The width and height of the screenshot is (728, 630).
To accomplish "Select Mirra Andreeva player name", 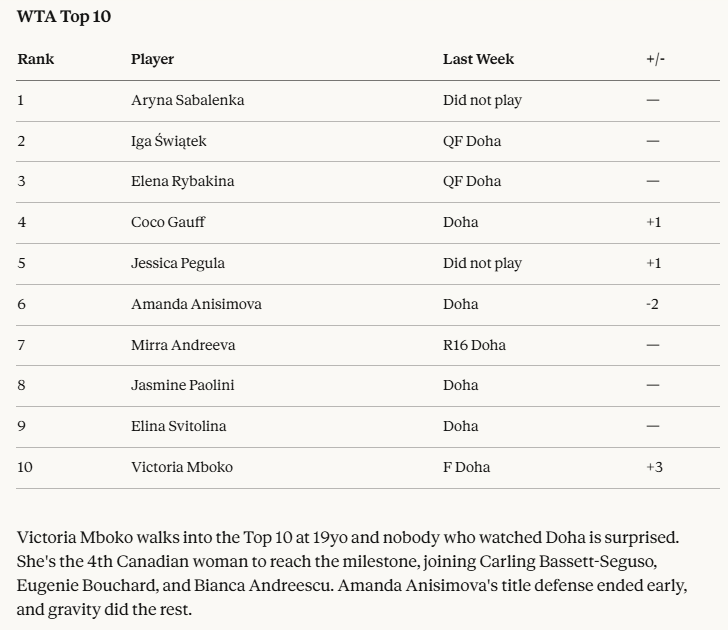I will click(x=183, y=345).
